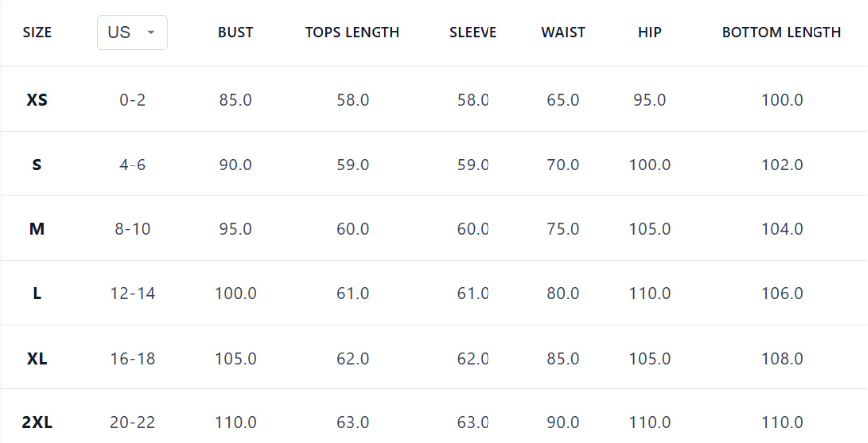Click the SLEEVE column header
868x443 pixels.
pyautogui.click(x=473, y=32)
